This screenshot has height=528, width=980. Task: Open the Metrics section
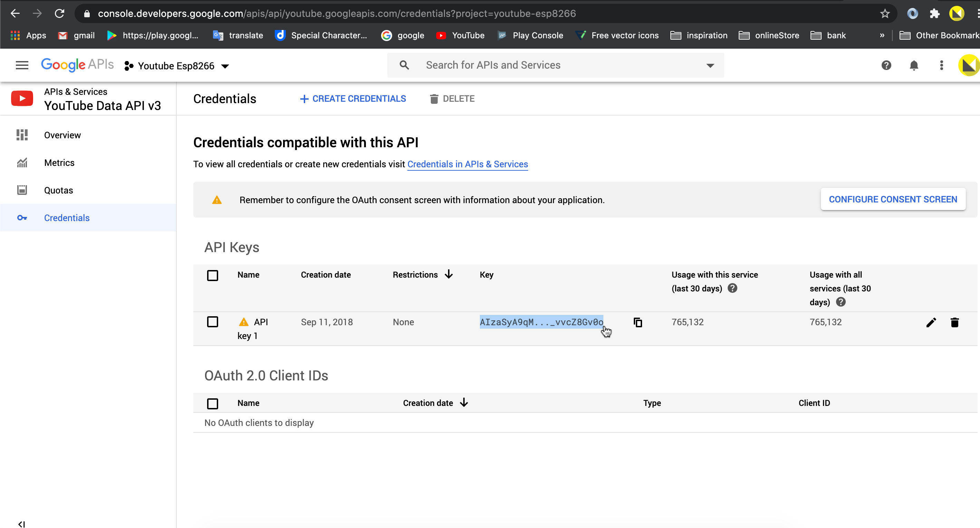pos(88,163)
